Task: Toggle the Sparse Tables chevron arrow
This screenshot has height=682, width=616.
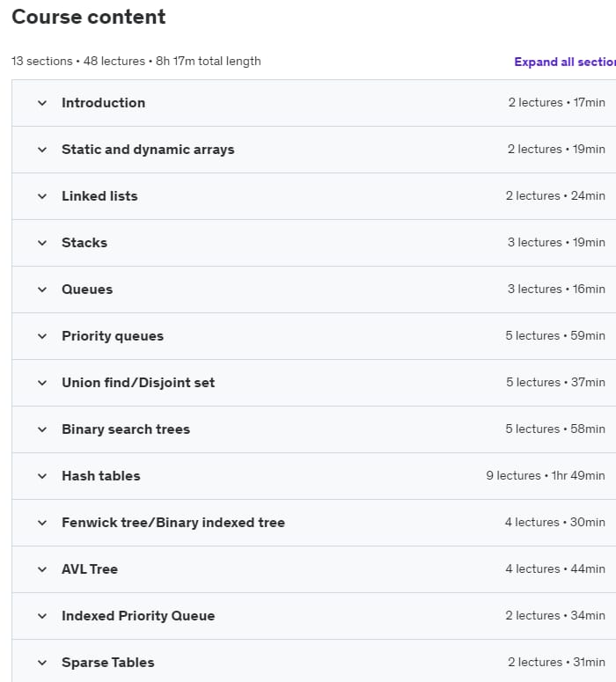Action: point(42,663)
